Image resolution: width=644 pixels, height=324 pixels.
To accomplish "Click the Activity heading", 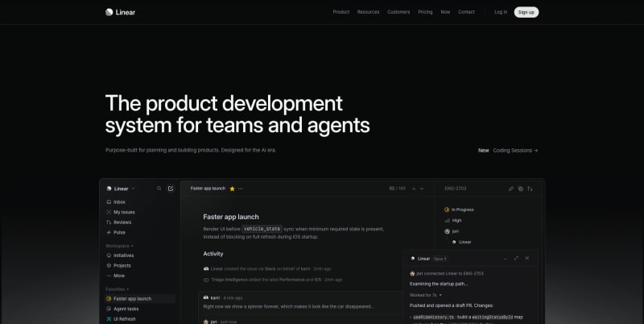I will click(213, 254).
